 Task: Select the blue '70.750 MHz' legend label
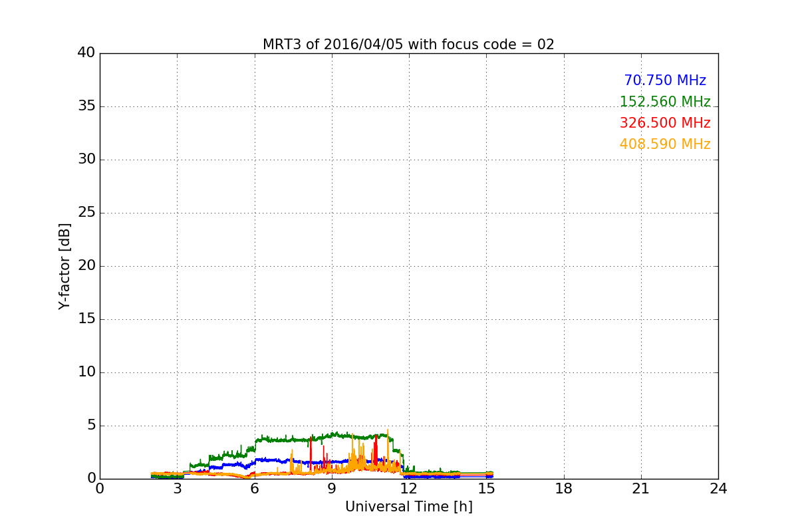click(665, 80)
